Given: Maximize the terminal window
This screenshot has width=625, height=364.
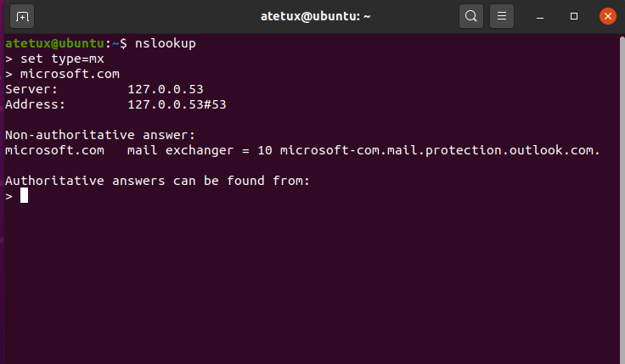Looking at the screenshot, I should [574, 16].
